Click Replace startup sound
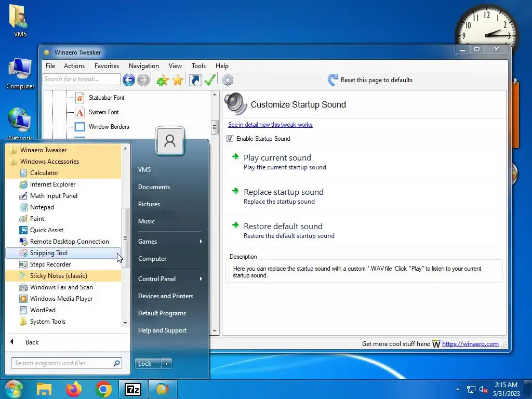The width and height of the screenshot is (532, 399). (x=283, y=192)
